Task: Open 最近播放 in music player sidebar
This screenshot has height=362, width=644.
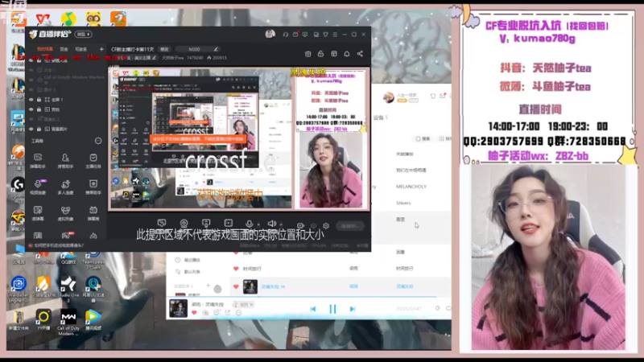Action: click(x=188, y=260)
